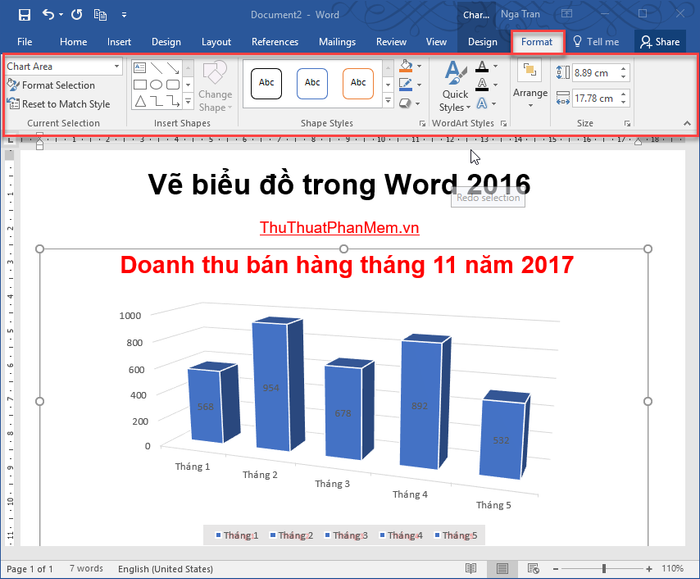Open the Size dialog launcher
Viewport: 700px width, 579px height.
(x=627, y=124)
